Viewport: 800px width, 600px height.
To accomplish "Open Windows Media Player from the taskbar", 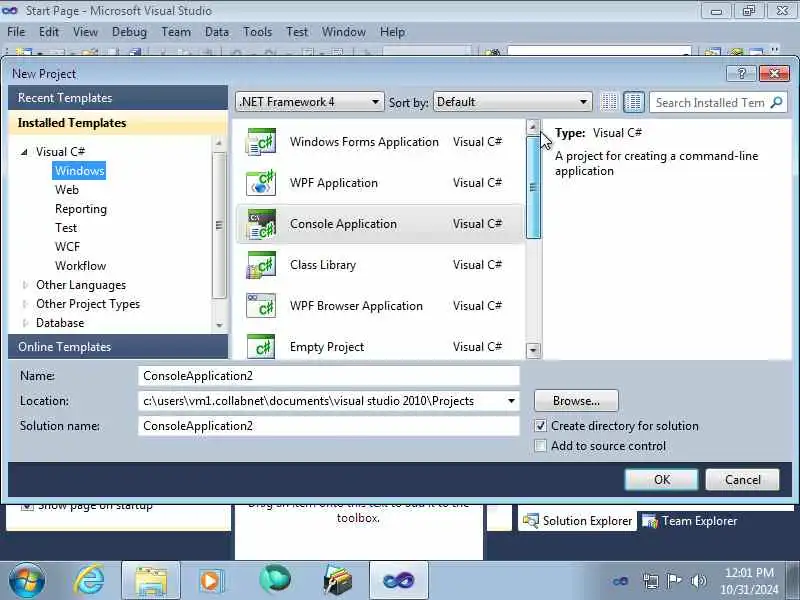I will 212,580.
